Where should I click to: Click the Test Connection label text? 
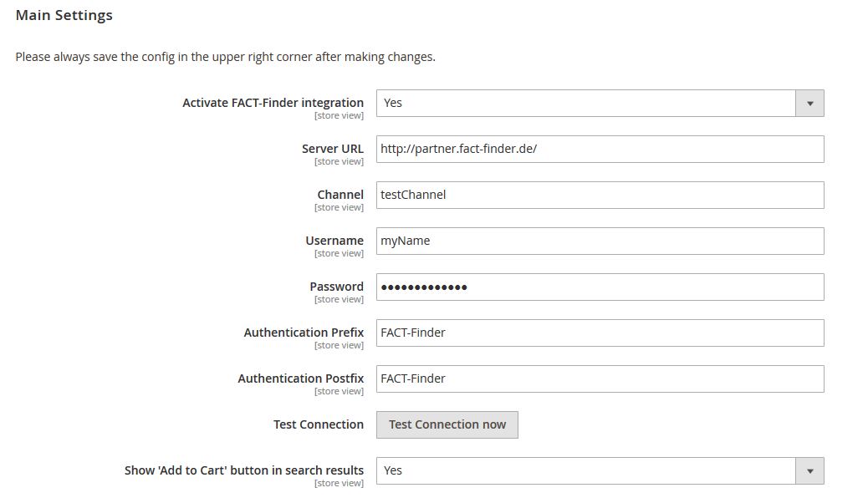[319, 424]
